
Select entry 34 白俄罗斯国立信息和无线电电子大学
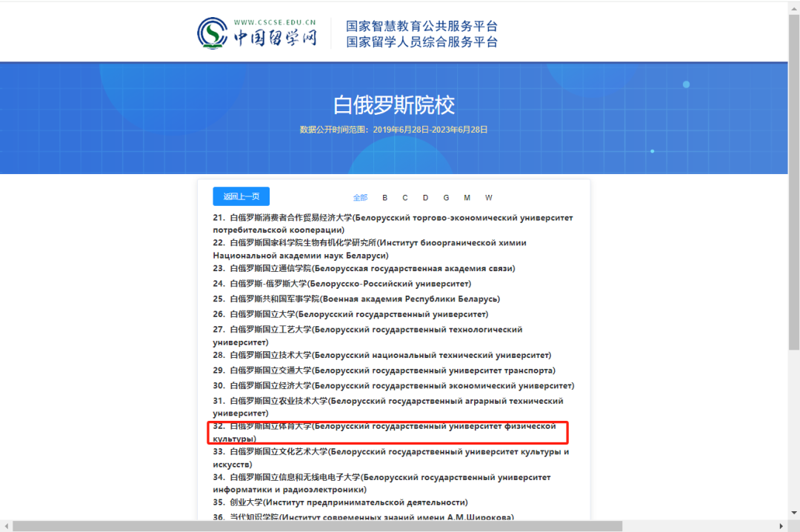tap(381, 484)
